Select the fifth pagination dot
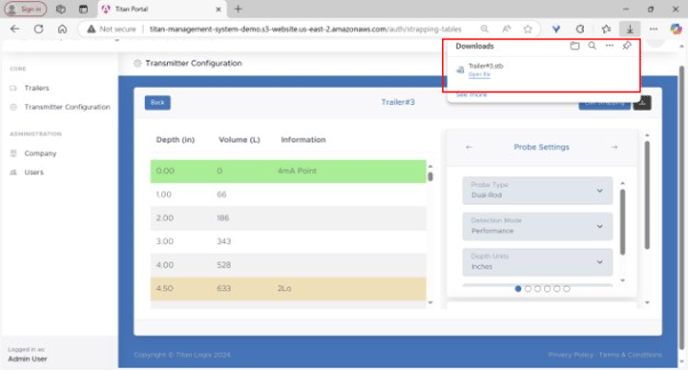The width and height of the screenshot is (688, 370). 557,289
